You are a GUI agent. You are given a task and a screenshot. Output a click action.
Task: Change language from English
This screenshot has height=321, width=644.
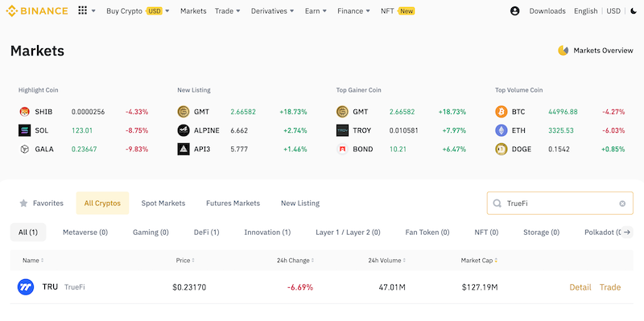[x=586, y=11]
